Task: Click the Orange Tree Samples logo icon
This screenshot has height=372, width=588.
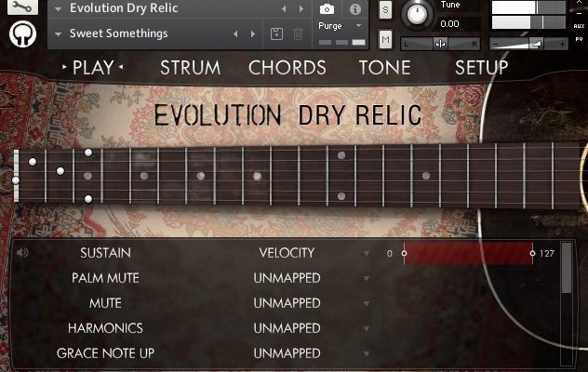Action: [22, 34]
